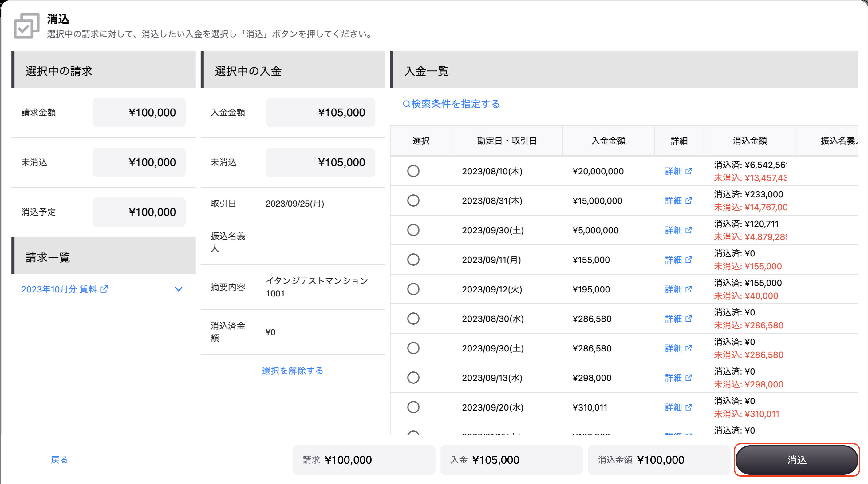Select the ¥5,000,000 payment radio button
The image size is (868, 484).
click(413, 230)
